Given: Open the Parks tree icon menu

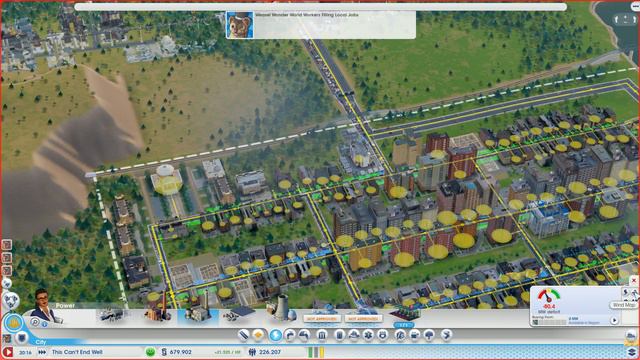Looking at the screenshot, I should pos(429,336).
